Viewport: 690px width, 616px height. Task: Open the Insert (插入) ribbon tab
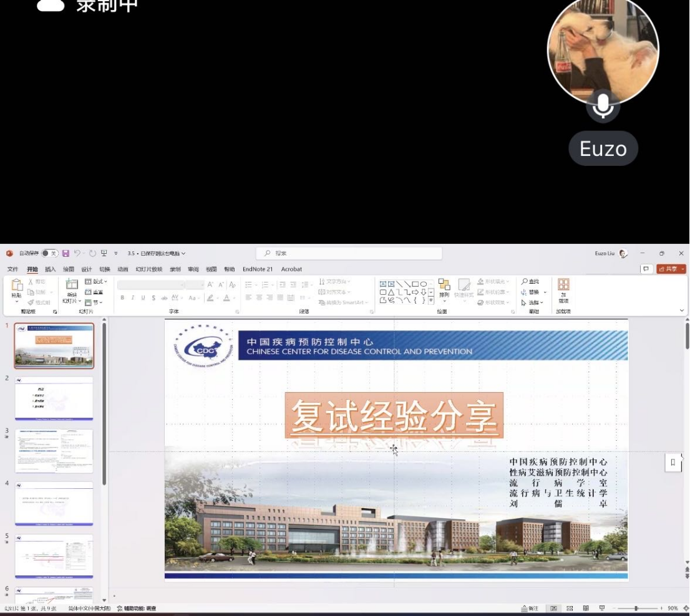tap(50, 269)
